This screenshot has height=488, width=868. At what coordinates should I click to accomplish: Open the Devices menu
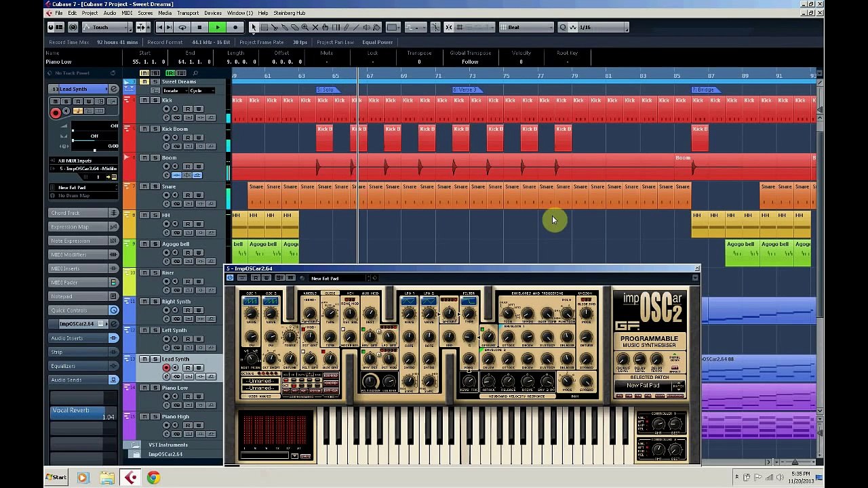click(213, 13)
